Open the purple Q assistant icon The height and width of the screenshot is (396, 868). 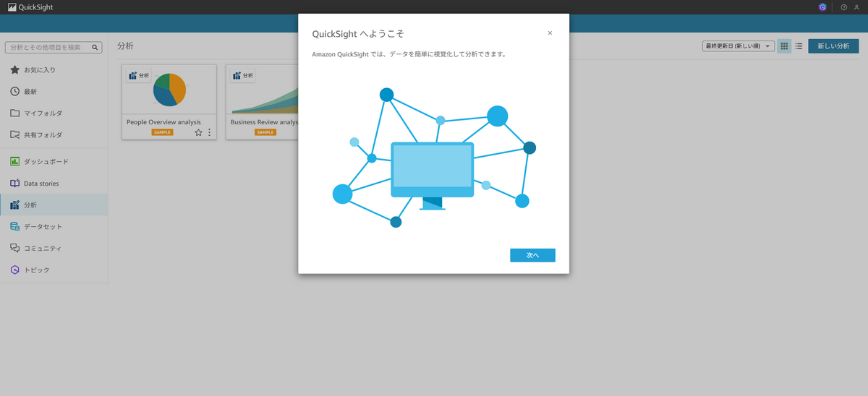click(822, 7)
